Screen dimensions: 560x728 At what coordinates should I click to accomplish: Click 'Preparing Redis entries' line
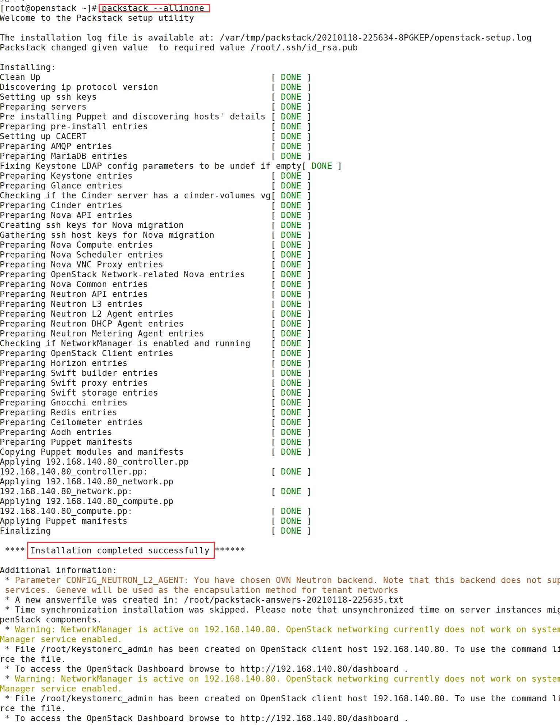[58, 413]
